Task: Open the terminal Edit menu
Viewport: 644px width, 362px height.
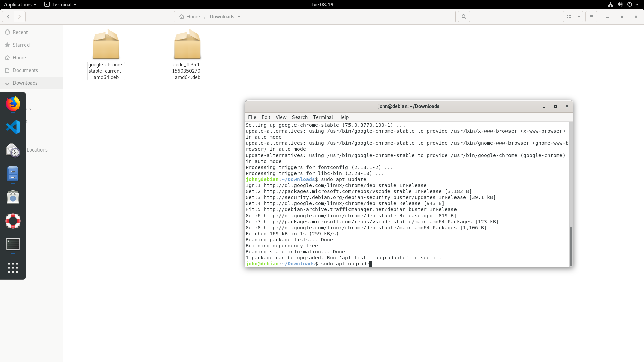Action: 266,117
